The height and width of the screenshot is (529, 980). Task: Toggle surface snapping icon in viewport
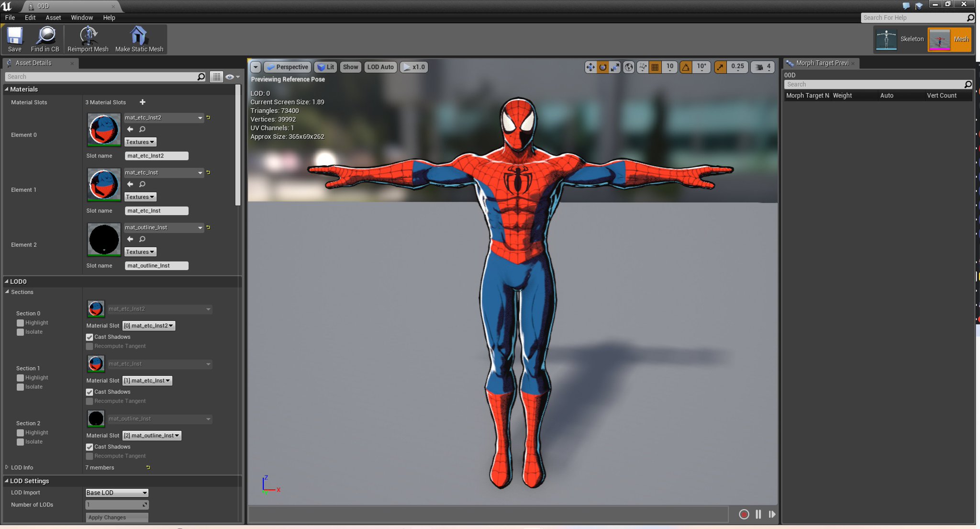coord(643,68)
